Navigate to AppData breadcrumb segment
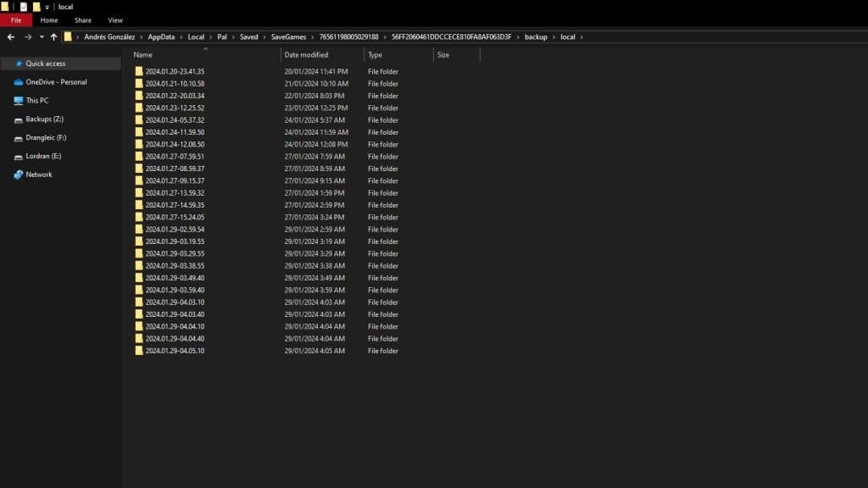The image size is (868, 488). tap(161, 37)
